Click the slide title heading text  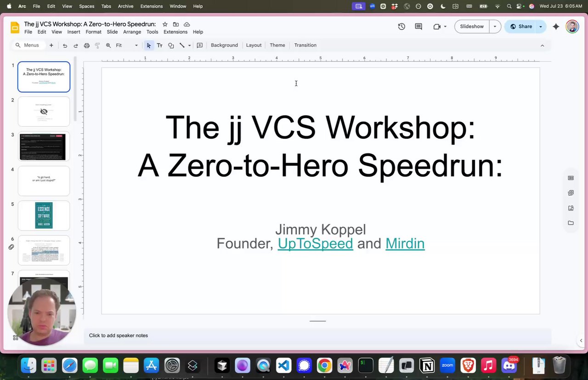(320, 146)
